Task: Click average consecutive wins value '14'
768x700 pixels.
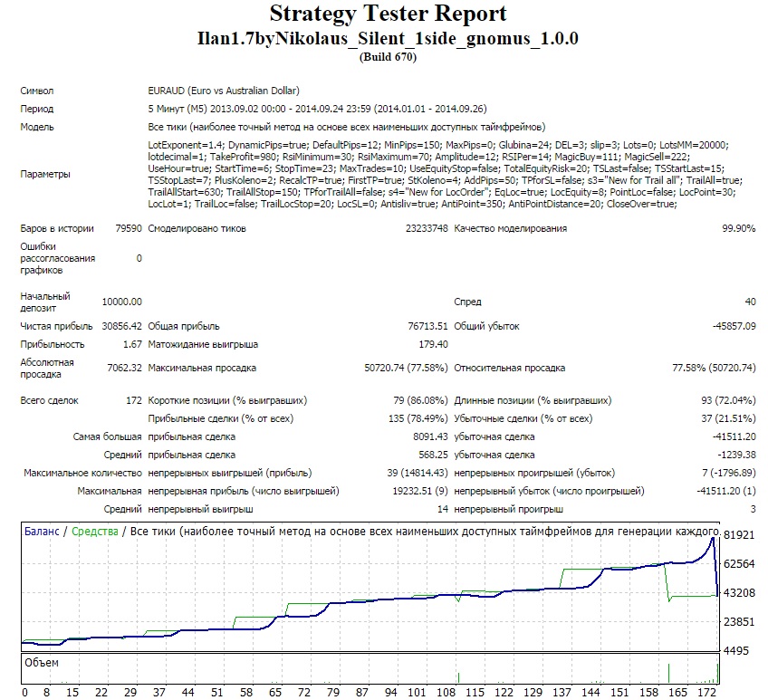Action: point(443,510)
